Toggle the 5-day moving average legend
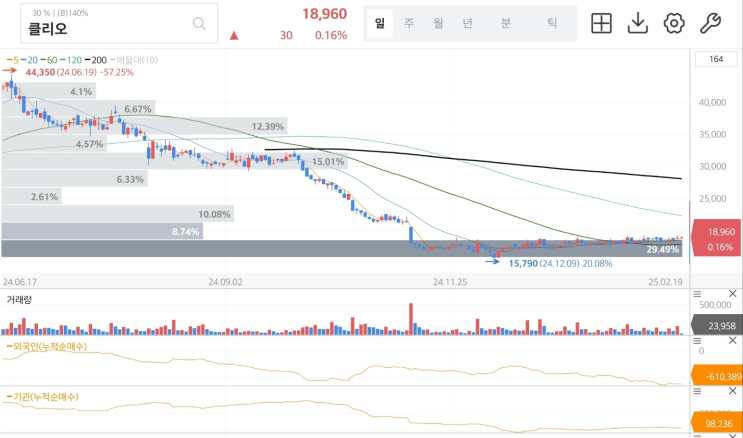The width and height of the screenshot is (743, 438). point(12,60)
